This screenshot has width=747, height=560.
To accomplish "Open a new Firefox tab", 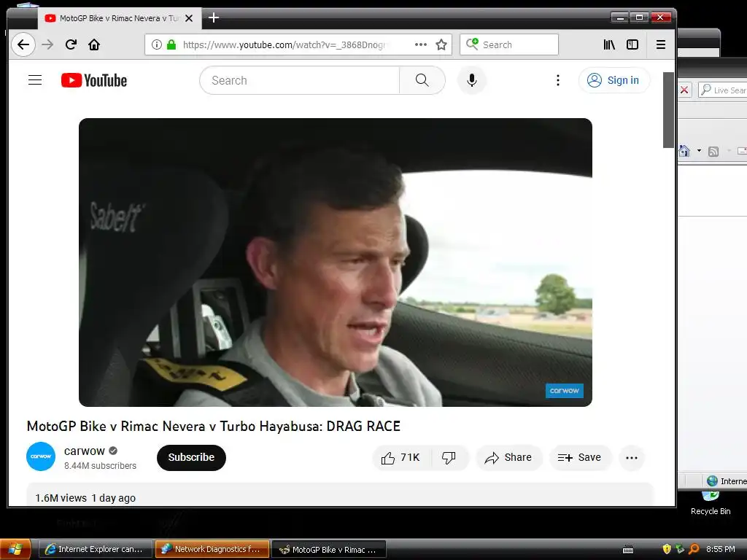I will point(214,18).
